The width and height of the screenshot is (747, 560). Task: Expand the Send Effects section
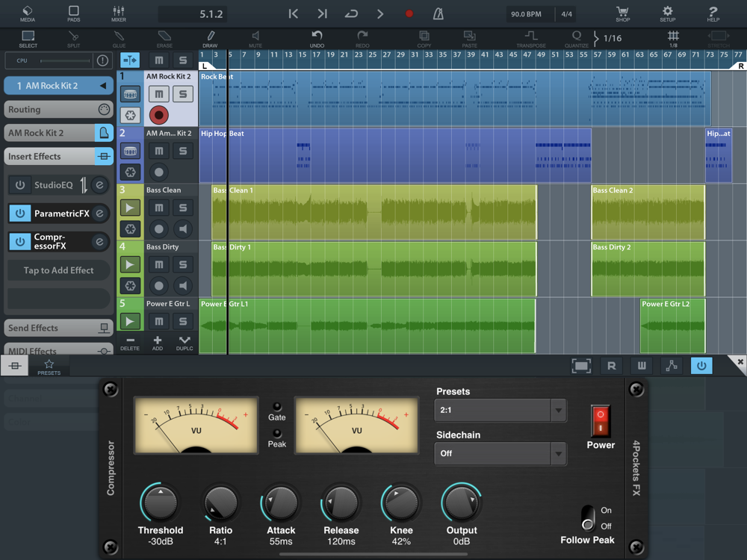[x=58, y=328]
